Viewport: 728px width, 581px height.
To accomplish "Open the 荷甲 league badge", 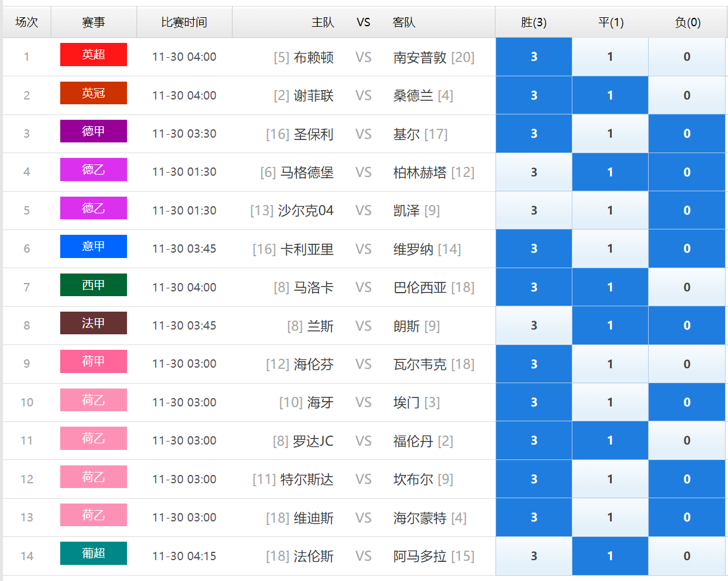I will [94, 361].
